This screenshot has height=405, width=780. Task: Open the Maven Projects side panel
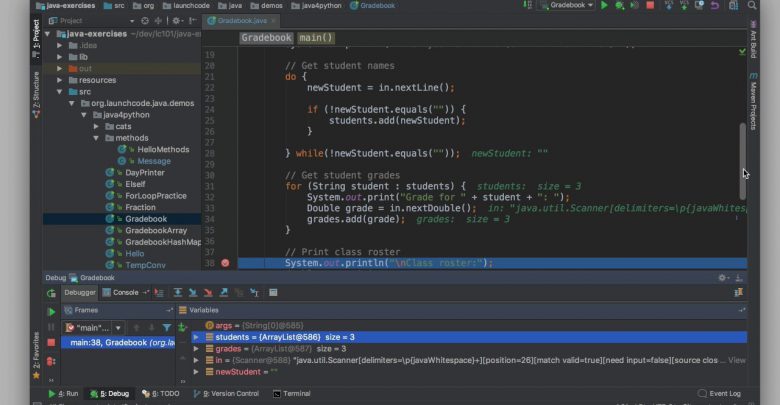click(x=754, y=101)
